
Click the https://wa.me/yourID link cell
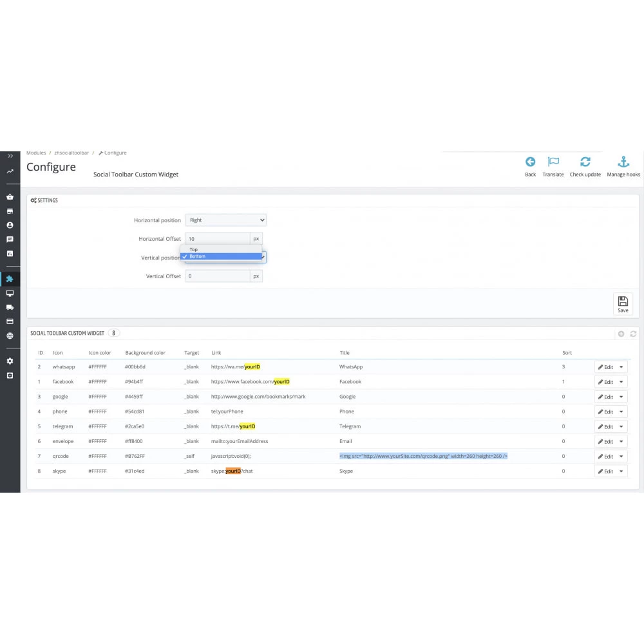pyautogui.click(x=235, y=367)
